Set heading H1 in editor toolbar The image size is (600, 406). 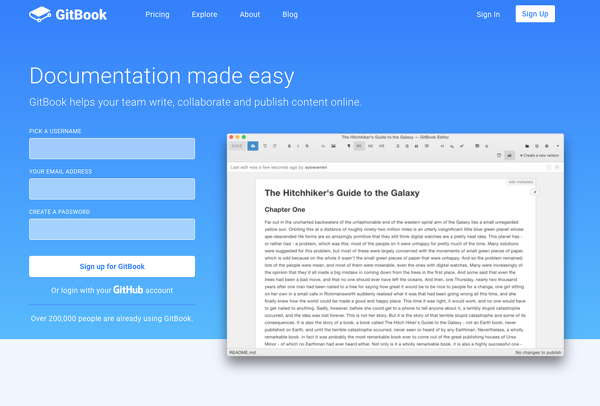tap(359, 146)
